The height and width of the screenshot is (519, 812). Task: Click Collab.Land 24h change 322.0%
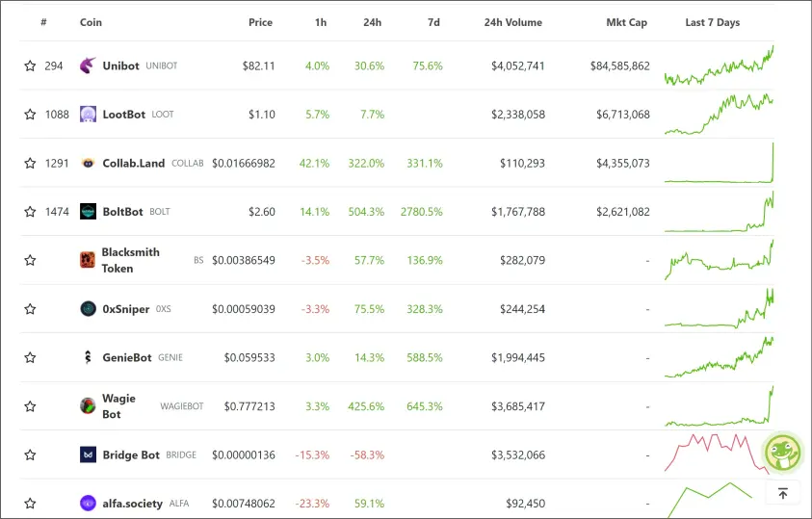click(366, 163)
